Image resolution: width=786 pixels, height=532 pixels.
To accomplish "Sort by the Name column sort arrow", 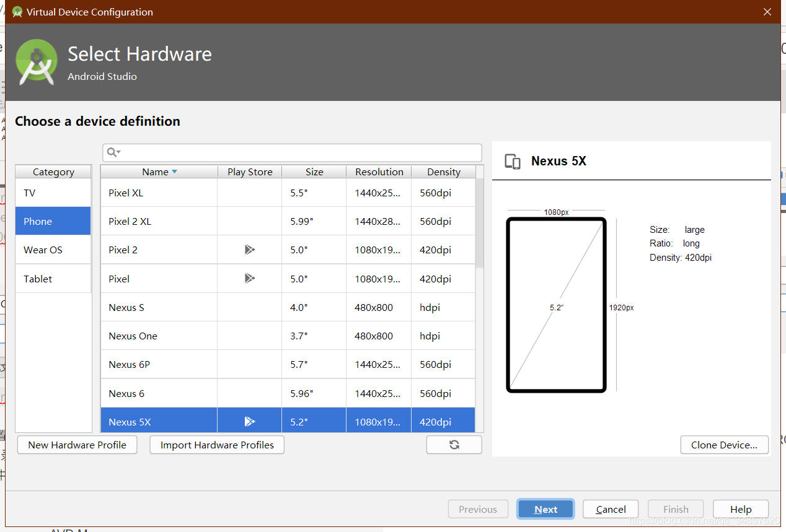I will coord(174,172).
